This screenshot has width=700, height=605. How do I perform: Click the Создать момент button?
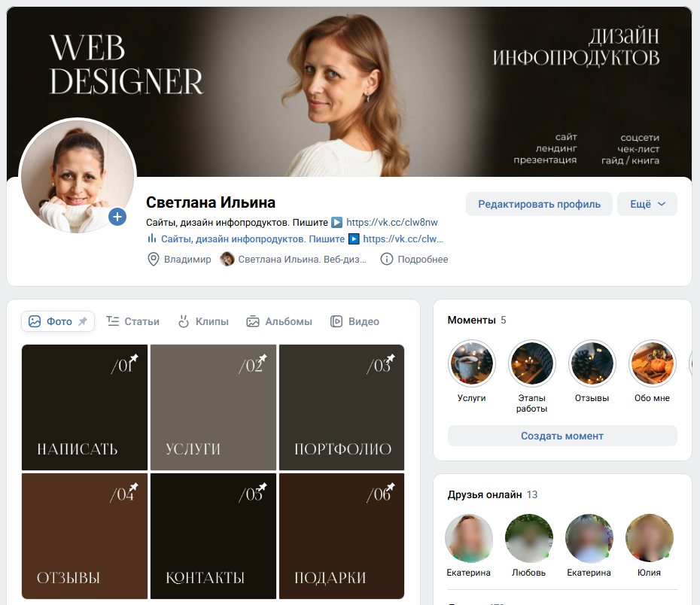click(562, 436)
